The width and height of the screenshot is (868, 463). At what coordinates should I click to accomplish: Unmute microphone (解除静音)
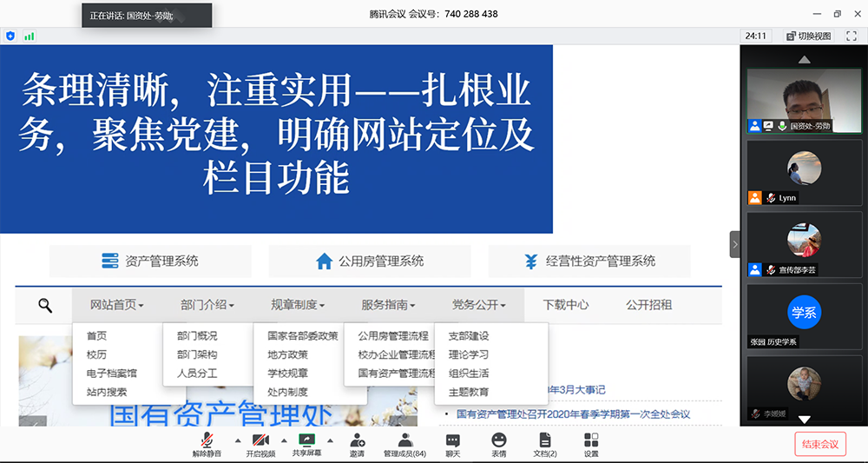207,444
